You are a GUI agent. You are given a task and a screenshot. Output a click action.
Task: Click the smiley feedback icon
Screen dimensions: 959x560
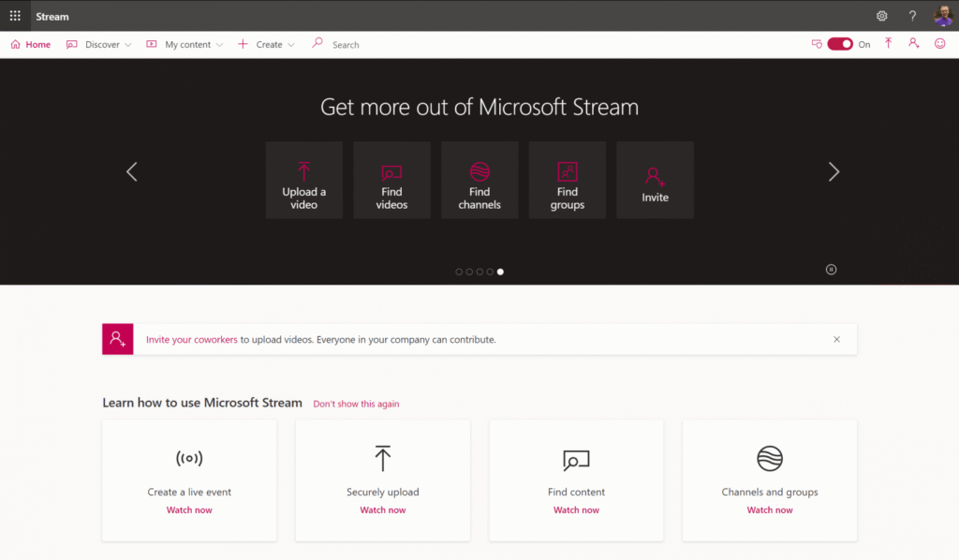939,43
